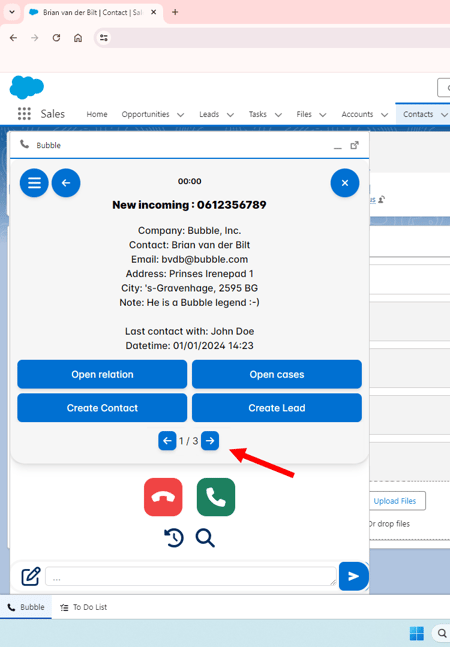Open Bubble in the utility bar
Screen dimensions: 450x647
[x=26, y=607]
